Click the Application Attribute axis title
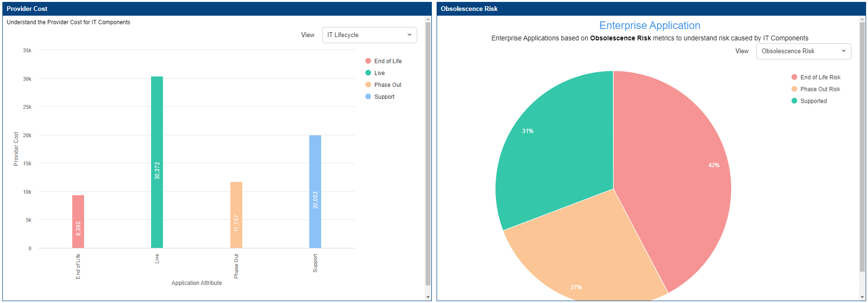This screenshot has width=868, height=303. [x=197, y=283]
